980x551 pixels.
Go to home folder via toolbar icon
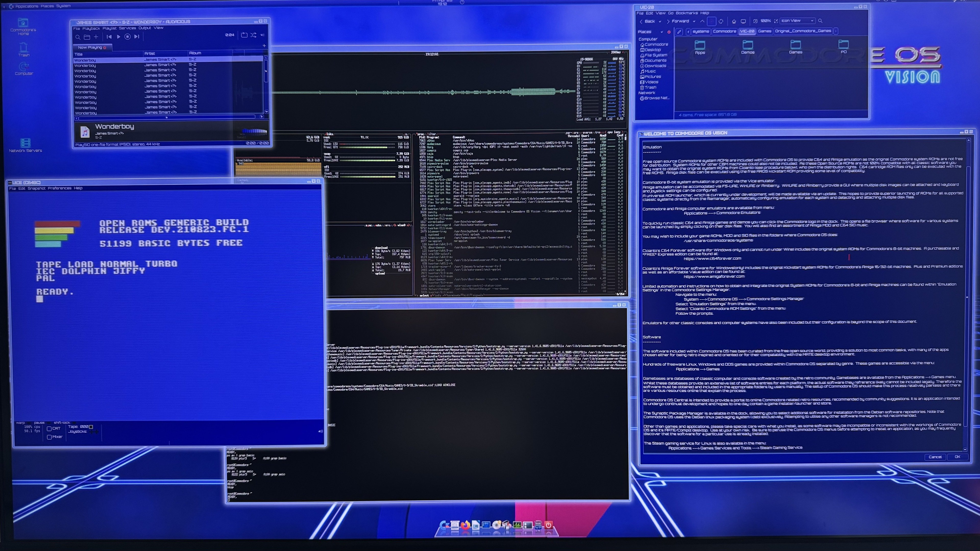tap(734, 21)
